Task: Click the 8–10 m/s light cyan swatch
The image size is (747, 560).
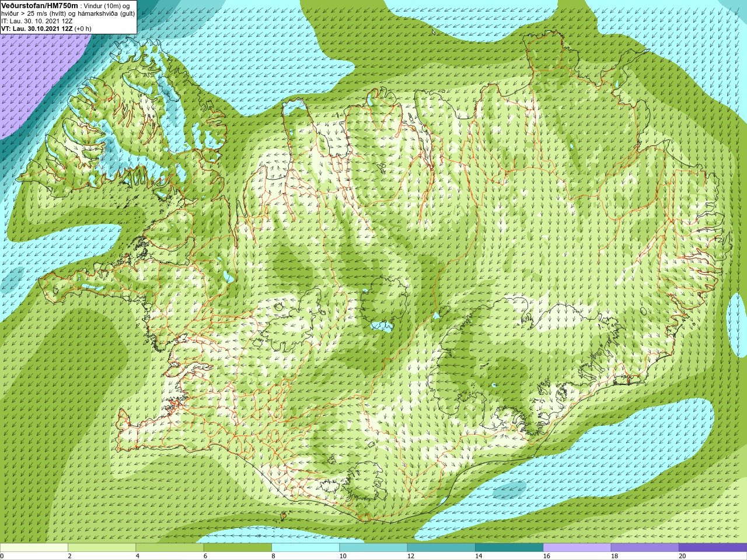Action: coord(305,548)
